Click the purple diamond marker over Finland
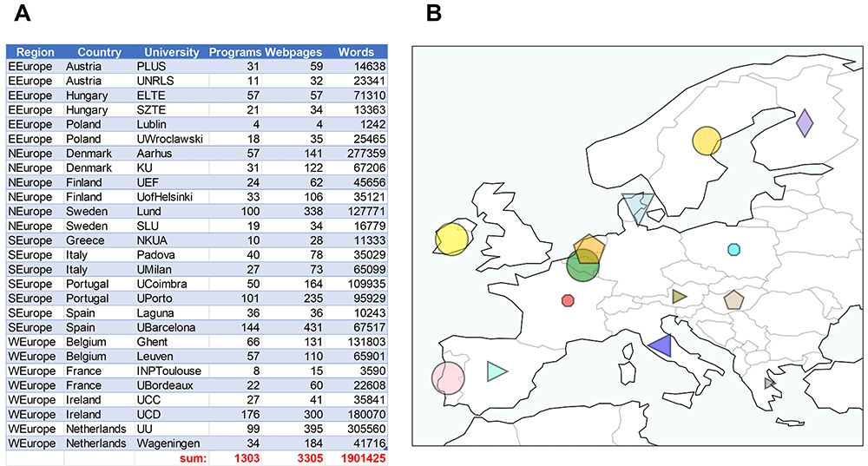Image resolution: width=868 pixels, height=466 pixels. point(805,123)
